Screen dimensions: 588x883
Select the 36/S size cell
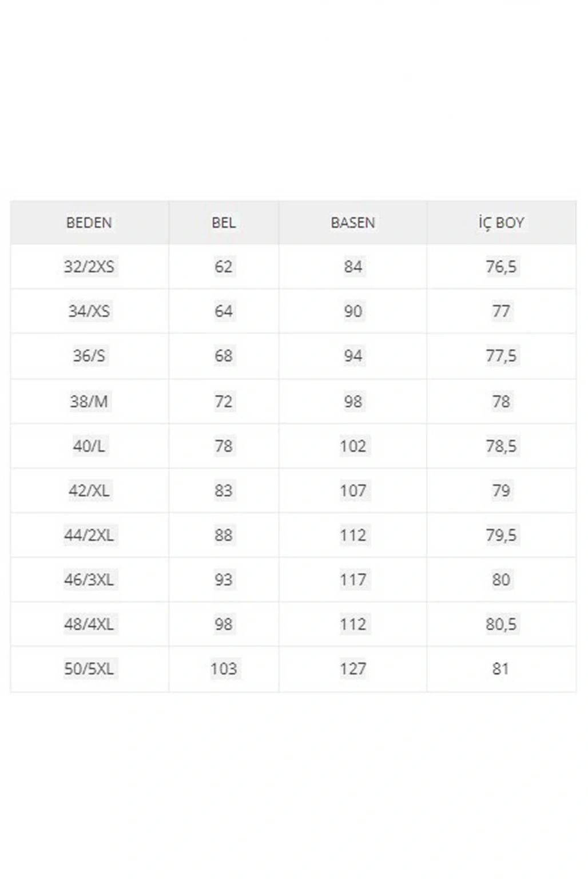(89, 356)
